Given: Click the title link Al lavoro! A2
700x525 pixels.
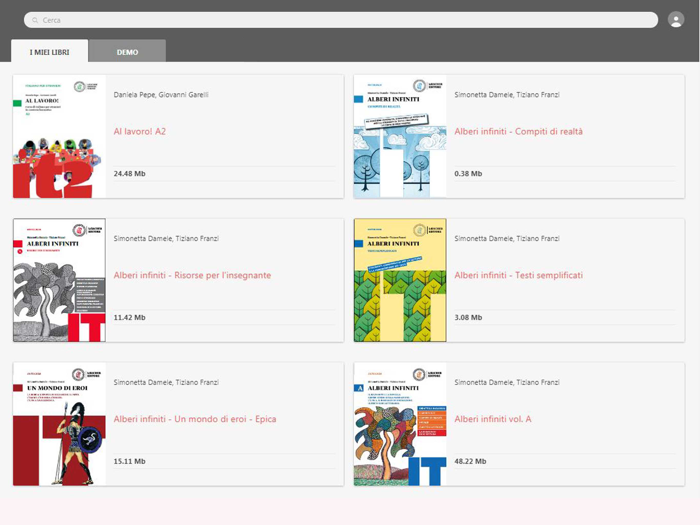Looking at the screenshot, I should tap(140, 131).
